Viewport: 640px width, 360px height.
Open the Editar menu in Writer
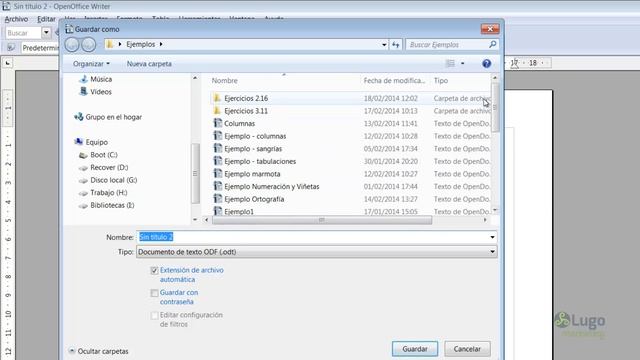(x=46, y=19)
